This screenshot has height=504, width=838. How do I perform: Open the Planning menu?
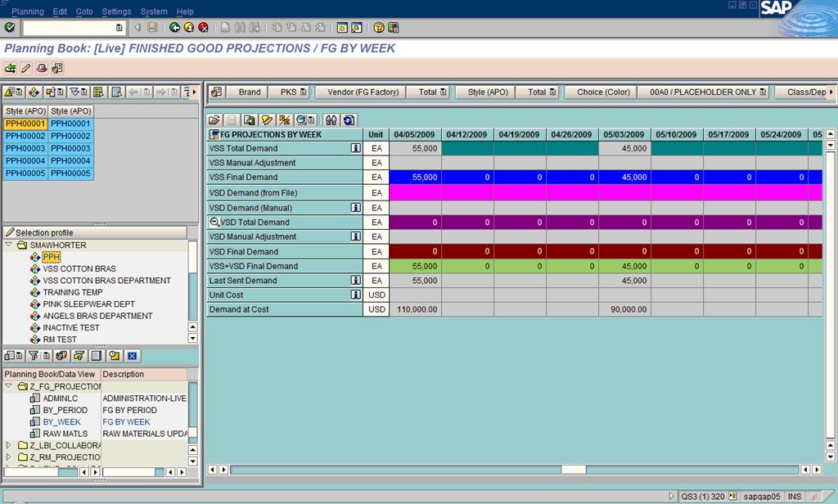pos(27,11)
